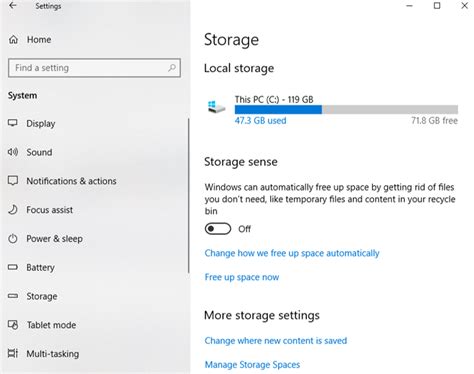474x374 pixels.
Task: Click the Sound speaker icon
Action: [13, 152]
